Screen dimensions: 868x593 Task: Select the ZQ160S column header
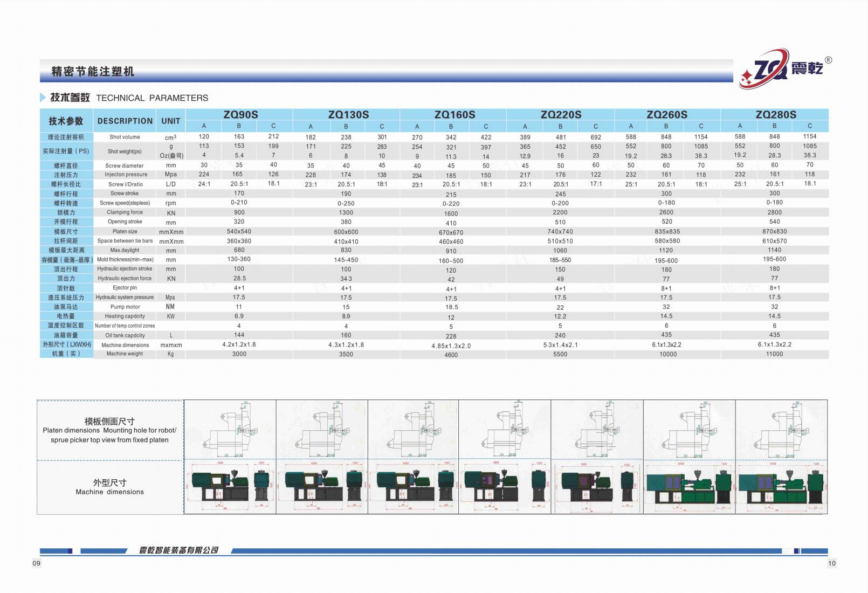point(454,114)
